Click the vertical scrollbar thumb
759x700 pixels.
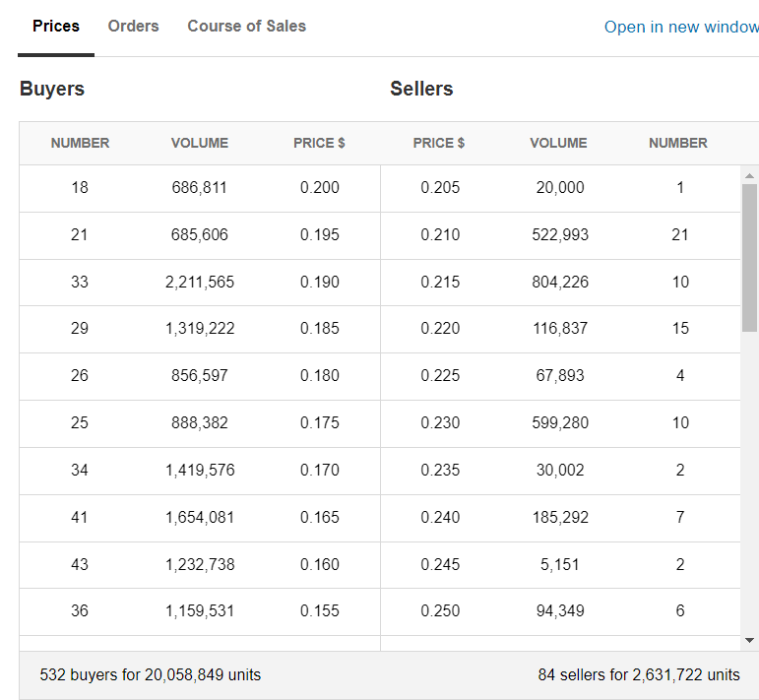pos(749,256)
